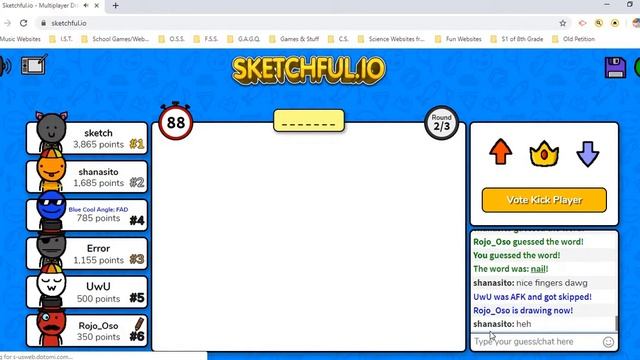Screen dimensions: 640x360
Task: Award the crown to the drawing
Action: coord(544,153)
